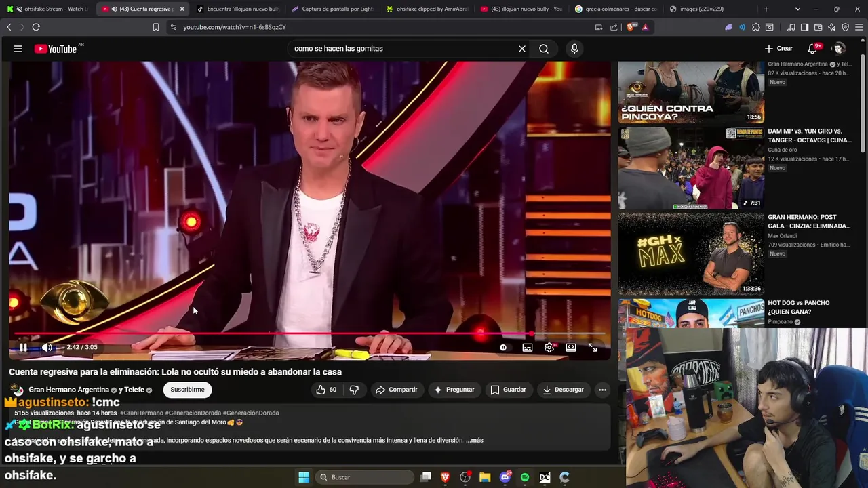Screen dimensions: 868x488
Task: Mute the video with speaker icon
Action: click(47, 347)
